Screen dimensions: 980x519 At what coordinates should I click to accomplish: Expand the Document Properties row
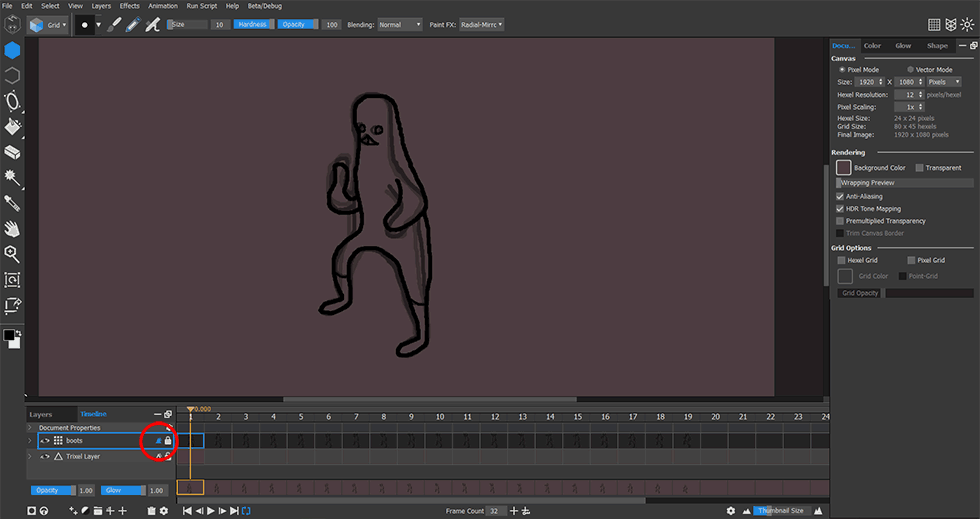click(30, 428)
